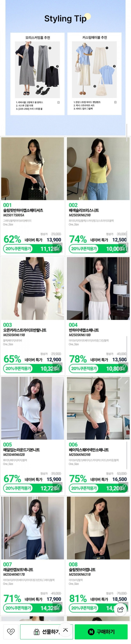
Task: Bookmark the 커스텀에이블 추천 styling card
Action: (115, 102)
